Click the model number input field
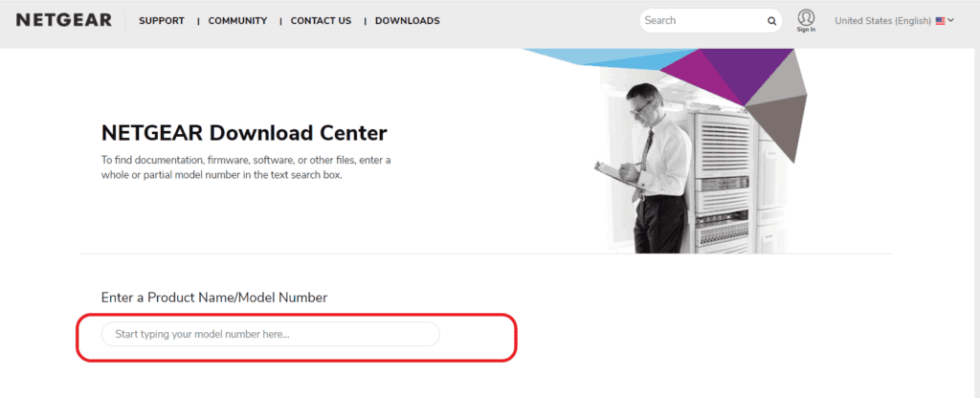980x398 pixels. tap(271, 334)
